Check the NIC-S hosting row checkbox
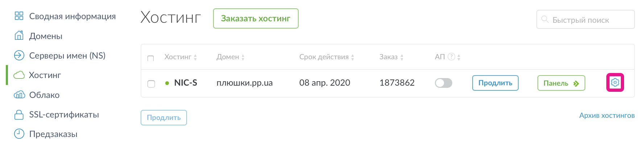Viewport: 644px width, 146px height. [151, 83]
